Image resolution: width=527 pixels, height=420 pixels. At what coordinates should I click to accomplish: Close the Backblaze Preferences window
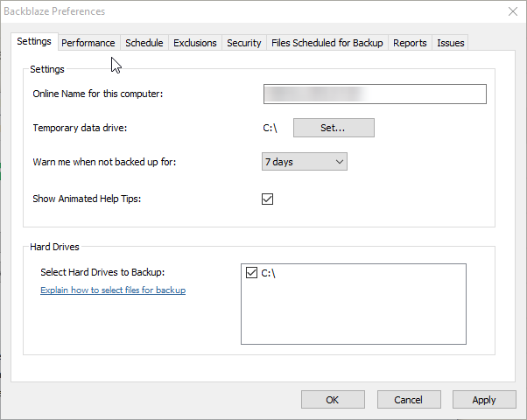(513, 11)
